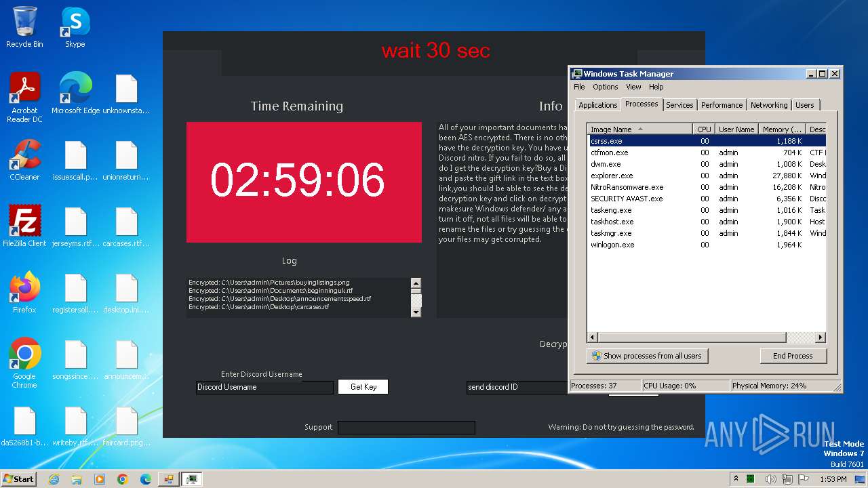The width and height of the screenshot is (868, 488).
Task: Select the registersell... desktop file
Action: coord(75,293)
